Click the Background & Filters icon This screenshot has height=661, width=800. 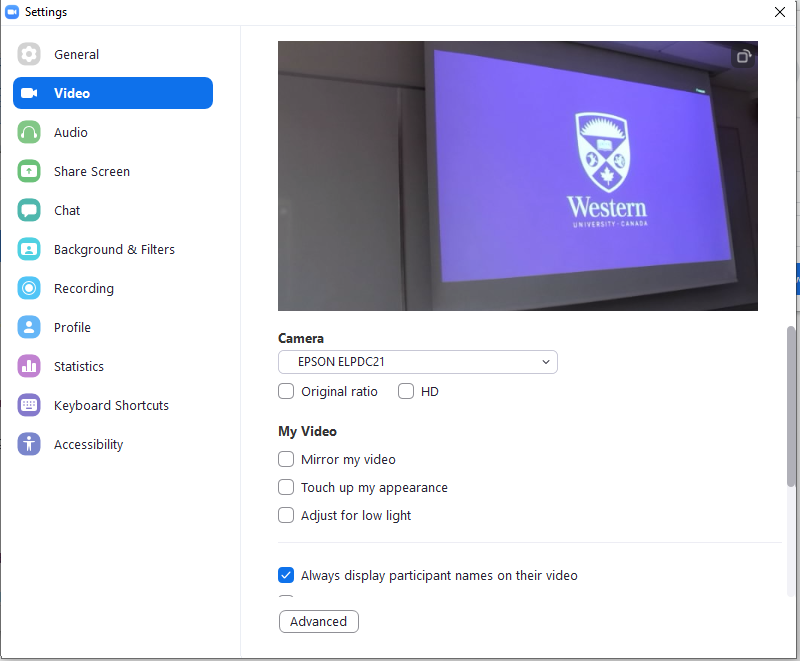(x=29, y=249)
